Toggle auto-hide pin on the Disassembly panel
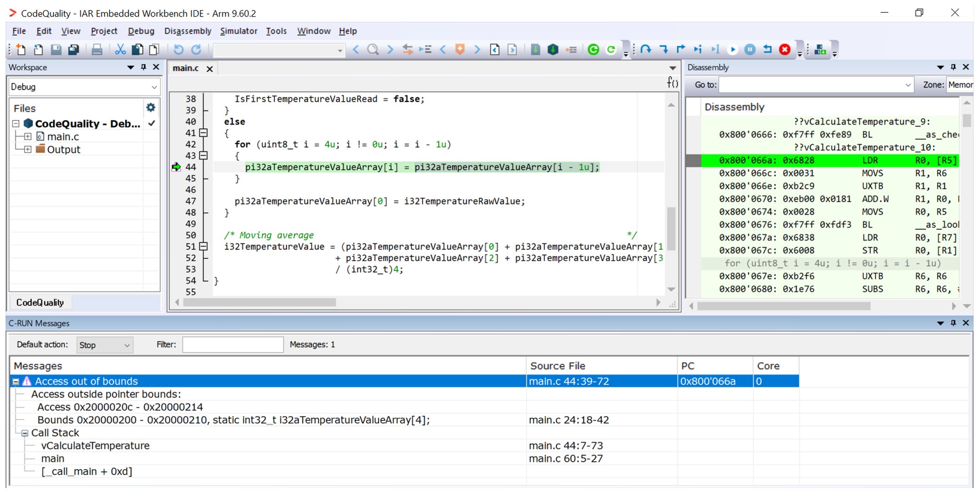 coord(953,67)
